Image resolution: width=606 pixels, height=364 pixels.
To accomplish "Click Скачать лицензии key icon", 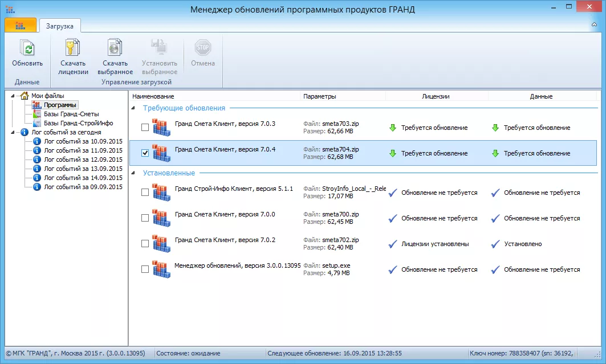I will (x=72, y=48).
